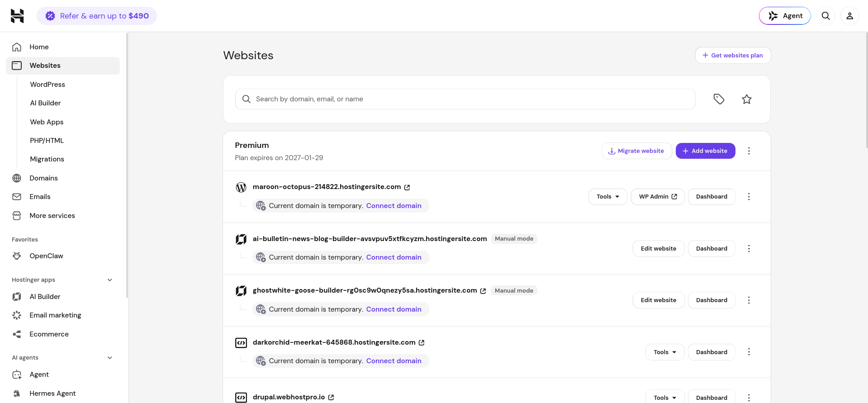Viewport: 868px width, 403px height.
Task: Open Web Apps submenu item
Action: pyautogui.click(x=47, y=122)
